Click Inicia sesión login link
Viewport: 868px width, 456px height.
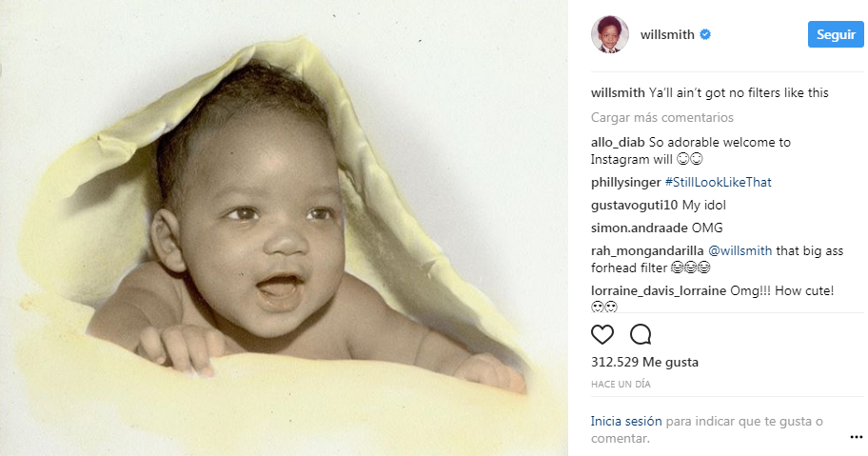[626, 421]
